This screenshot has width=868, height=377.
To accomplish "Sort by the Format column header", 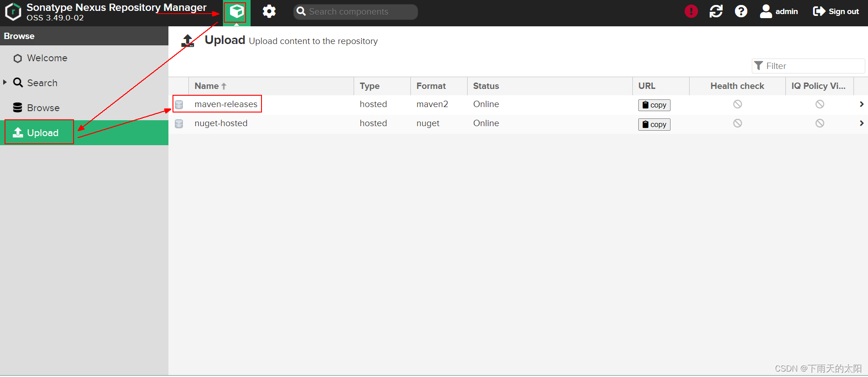I will tap(439, 86).
